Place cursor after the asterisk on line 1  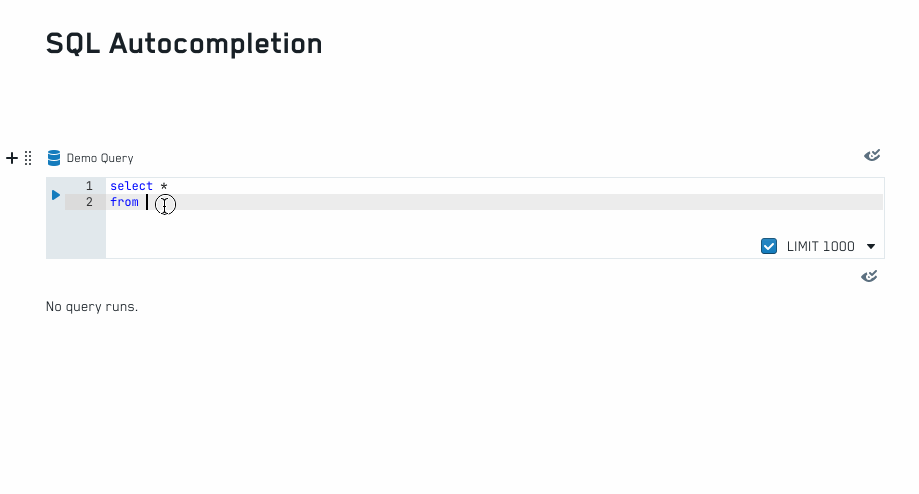click(x=169, y=186)
